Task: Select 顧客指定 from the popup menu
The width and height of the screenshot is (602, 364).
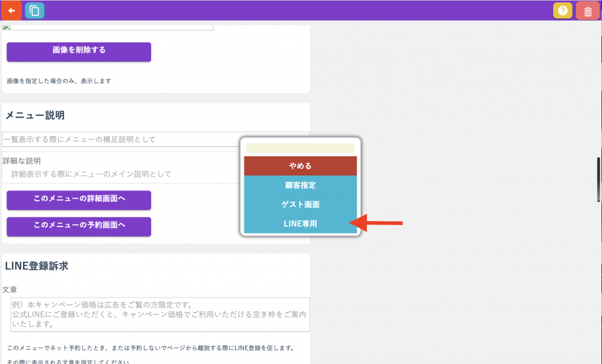Action: tap(300, 185)
